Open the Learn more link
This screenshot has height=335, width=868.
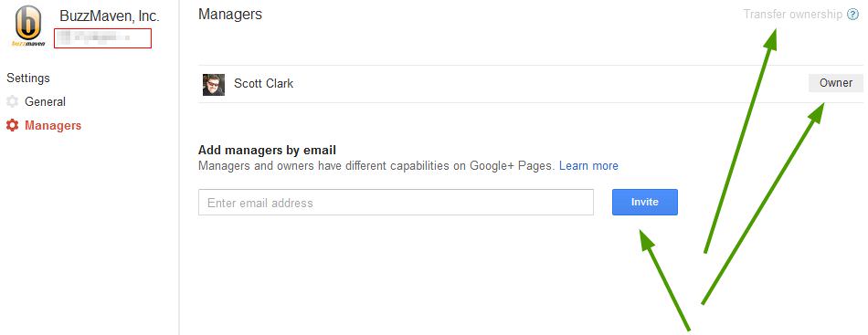coord(588,166)
